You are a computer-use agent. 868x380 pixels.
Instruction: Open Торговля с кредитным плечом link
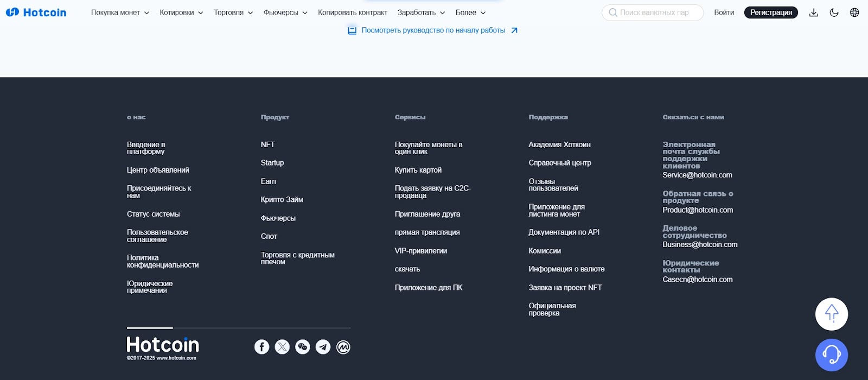(x=297, y=258)
